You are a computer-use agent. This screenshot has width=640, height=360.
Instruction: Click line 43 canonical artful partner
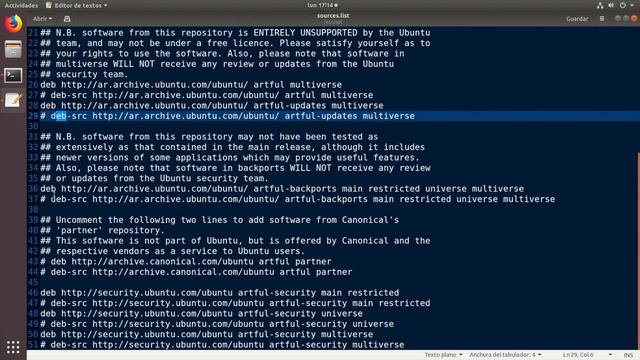pos(186,261)
